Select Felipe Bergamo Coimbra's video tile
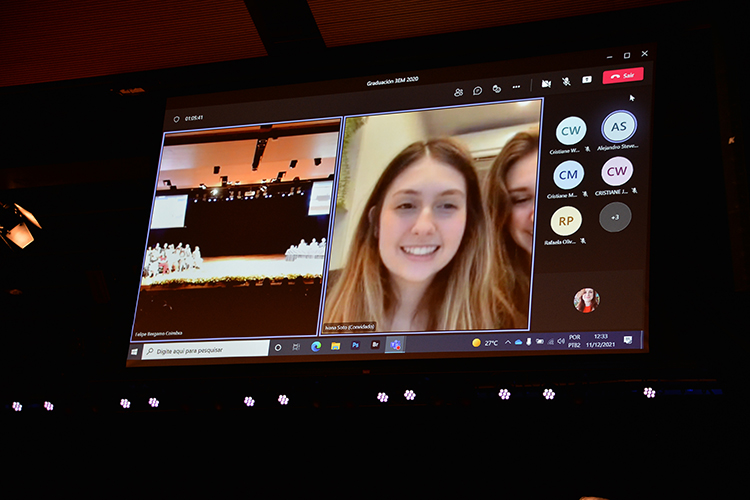Viewport: 750px width, 500px height. pyautogui.click(x=239, y=229)
